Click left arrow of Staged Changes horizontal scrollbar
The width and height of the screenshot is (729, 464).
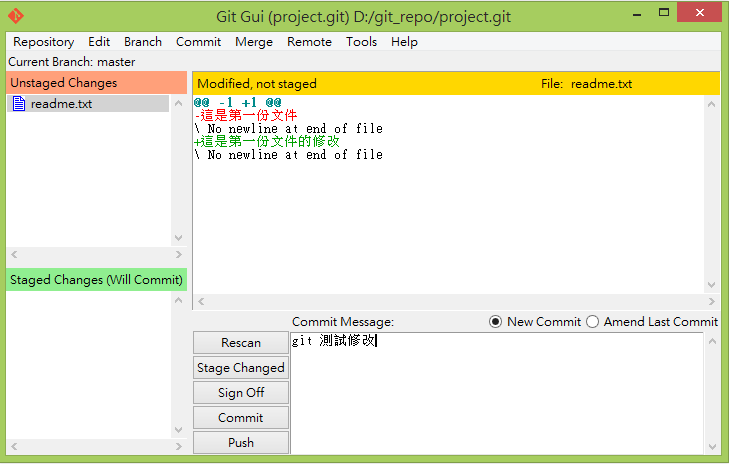coord(14,446)
